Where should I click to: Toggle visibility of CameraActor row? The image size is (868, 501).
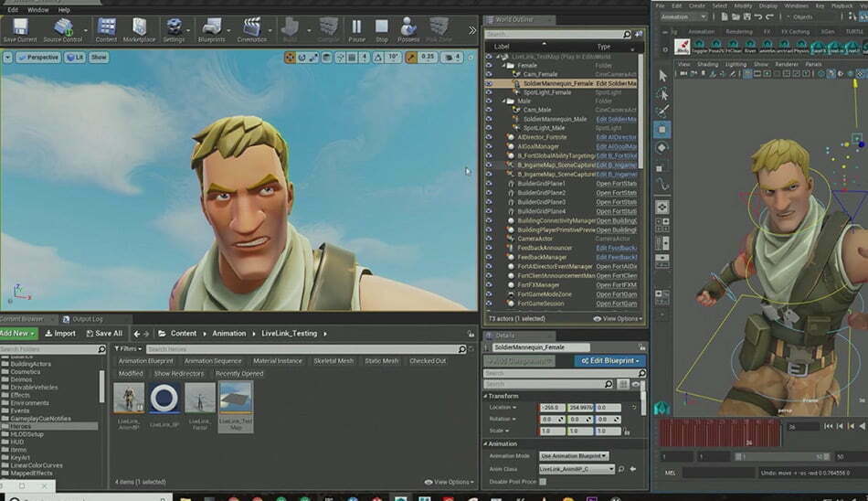pos(489,239)
